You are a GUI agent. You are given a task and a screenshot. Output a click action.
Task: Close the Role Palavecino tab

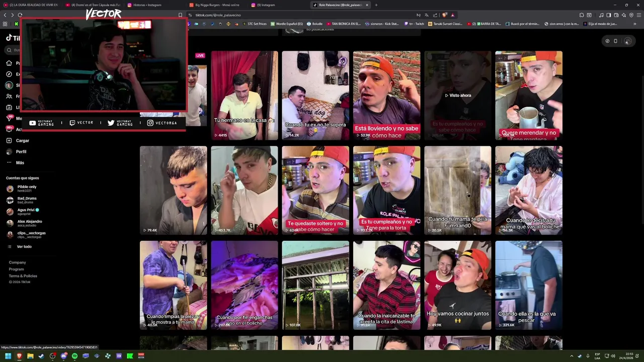367,5
